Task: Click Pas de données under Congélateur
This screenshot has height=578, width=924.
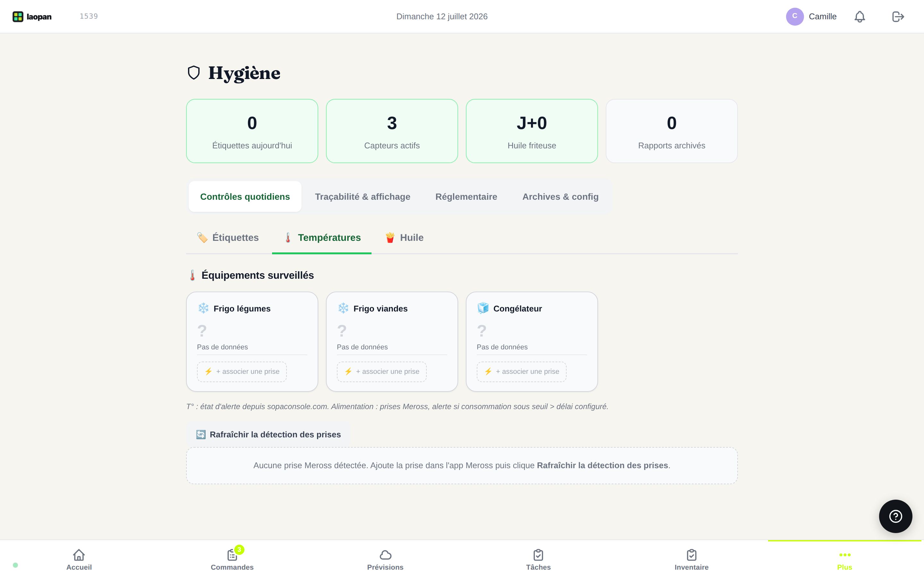Action: coord(502,347)
